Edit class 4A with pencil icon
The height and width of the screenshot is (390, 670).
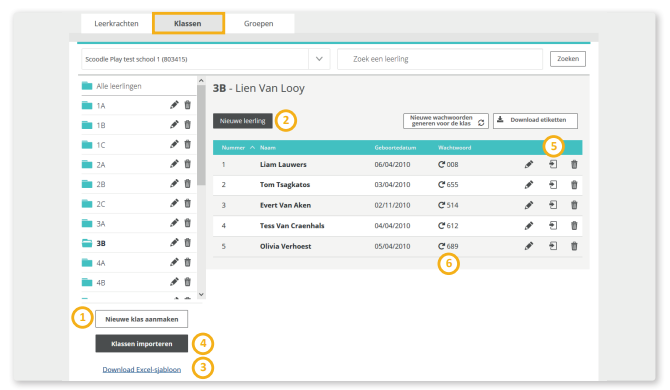(x=174, y=262)
